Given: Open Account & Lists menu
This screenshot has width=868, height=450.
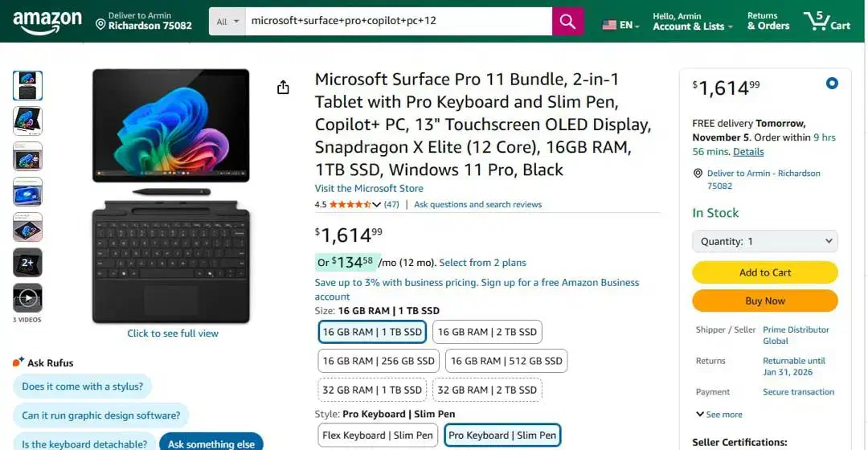Looking at the screenshot, I should tap(692, 22).
